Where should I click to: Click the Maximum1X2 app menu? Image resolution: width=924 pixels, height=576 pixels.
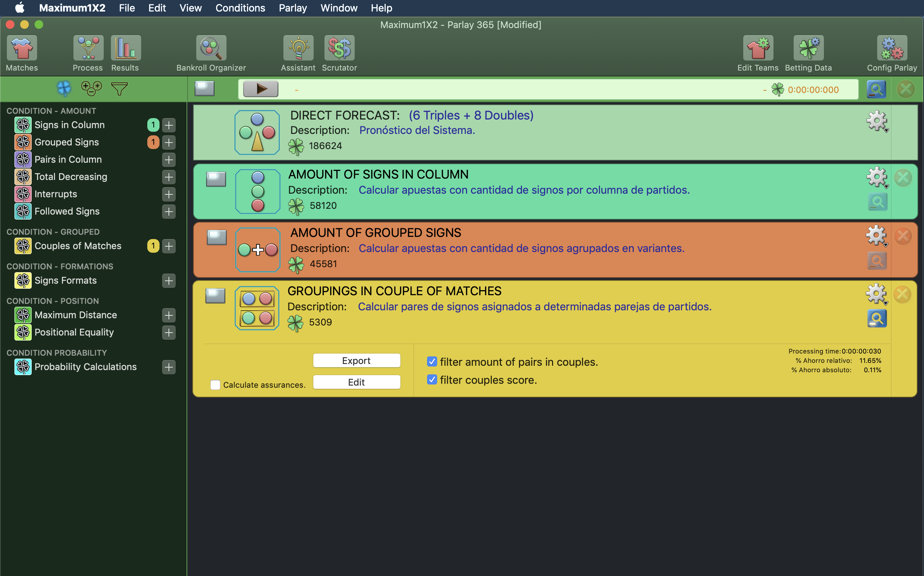[x=72, y=8]
